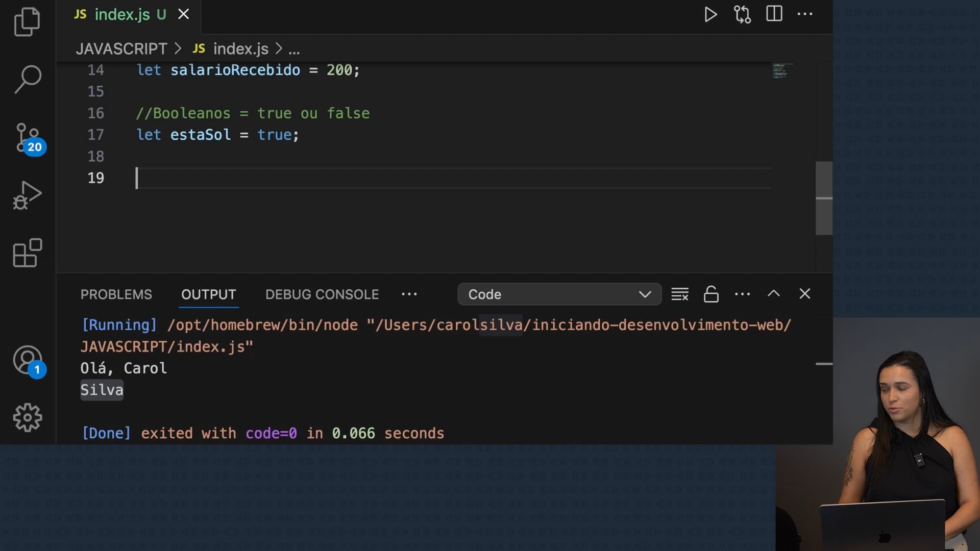
Task: Switch to the PROBLEMS tab
Action: (x=116, y=294)
